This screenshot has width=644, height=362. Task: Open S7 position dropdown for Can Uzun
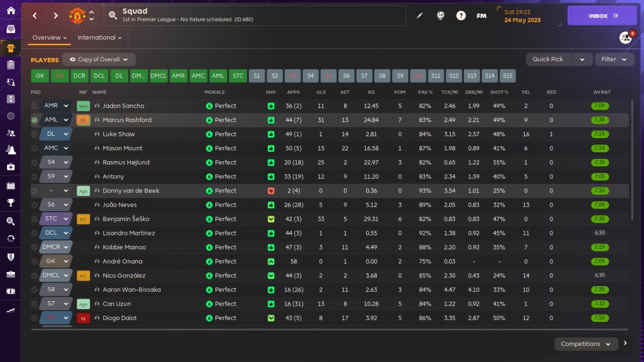coord(56,304)
